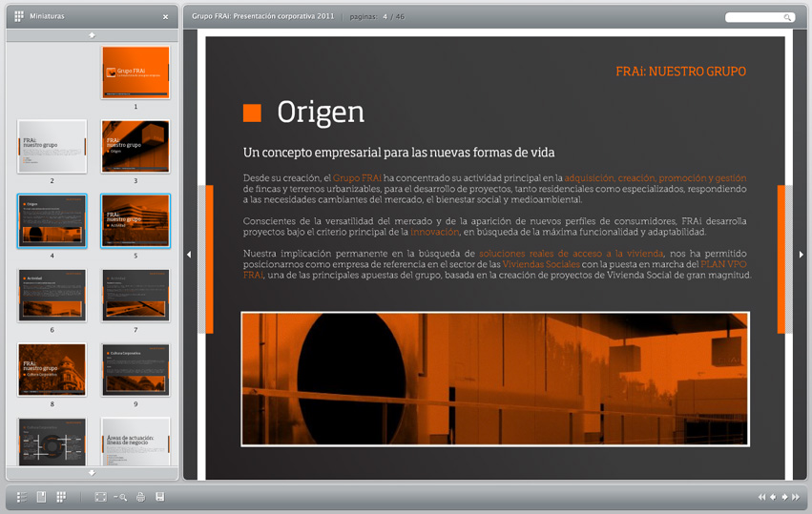The width and height of the screenshot is (812, 514).
Task: Open thumbnail of page 9
Action: pos(135,370)
